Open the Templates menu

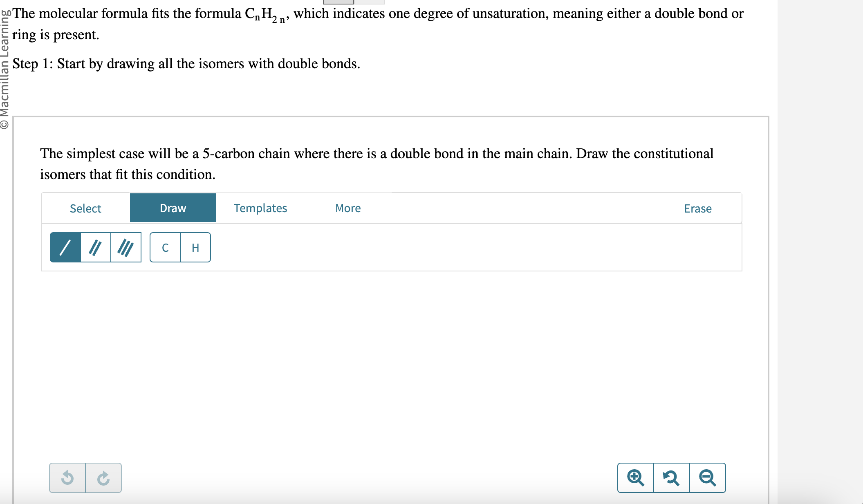coord(260,208)
